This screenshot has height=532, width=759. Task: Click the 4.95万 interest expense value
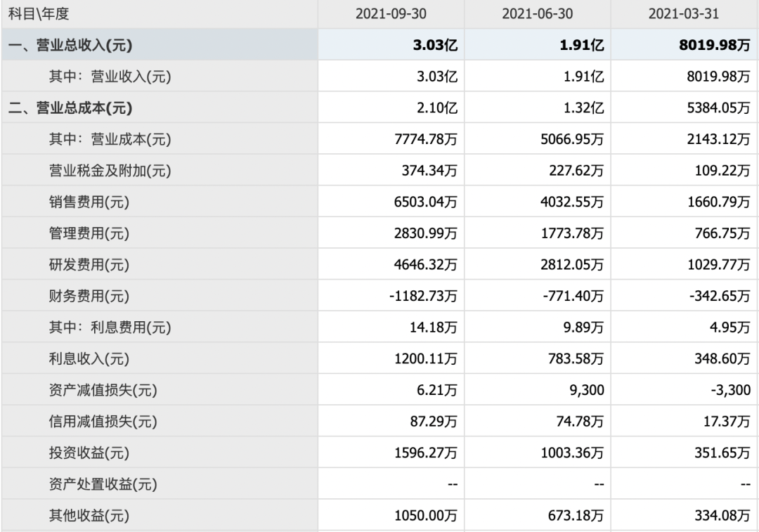pyautogui.click(x=730, y=327)
